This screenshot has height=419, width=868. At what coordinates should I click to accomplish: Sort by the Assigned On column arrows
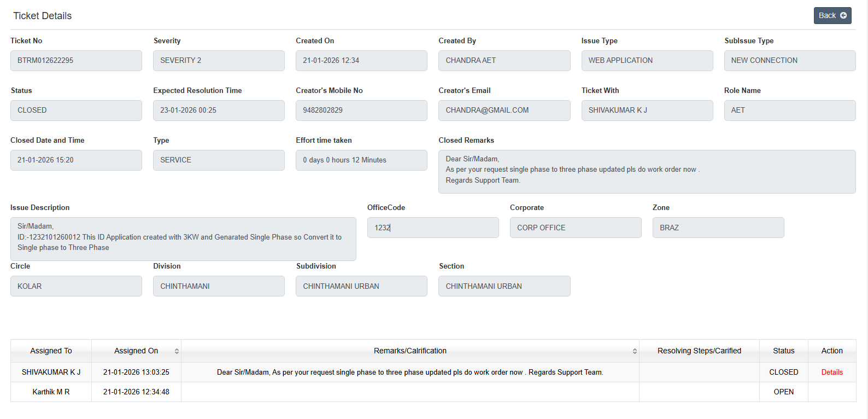point(177,351)
